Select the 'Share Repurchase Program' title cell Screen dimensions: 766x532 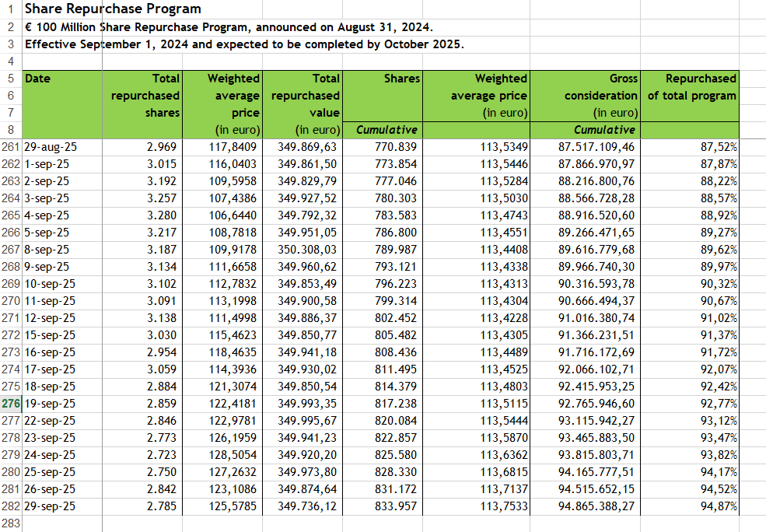[113, 9]
